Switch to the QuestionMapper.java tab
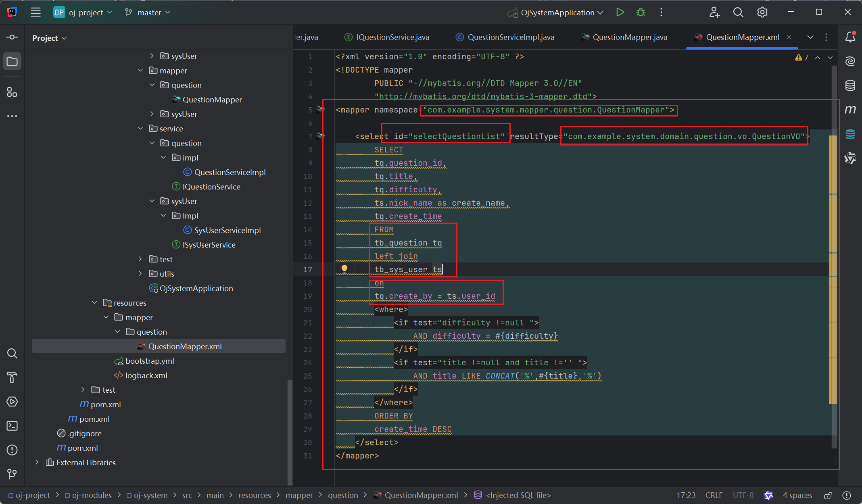 (624, 37)
